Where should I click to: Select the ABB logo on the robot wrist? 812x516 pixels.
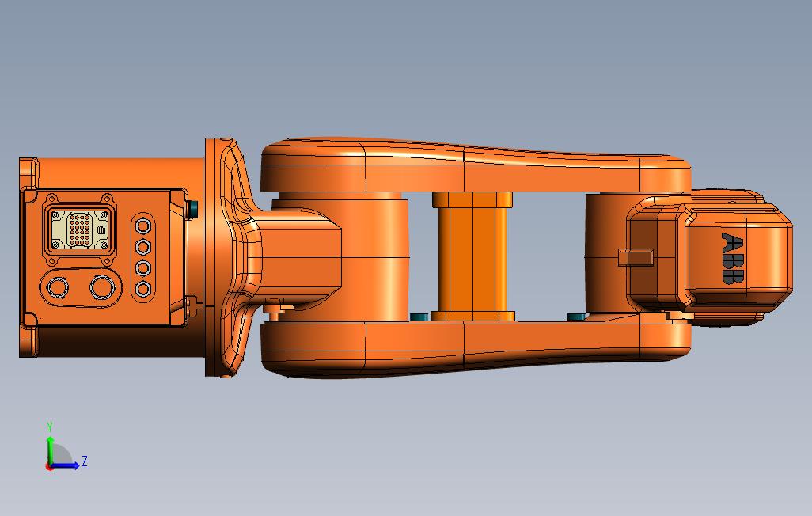point(732,258)
